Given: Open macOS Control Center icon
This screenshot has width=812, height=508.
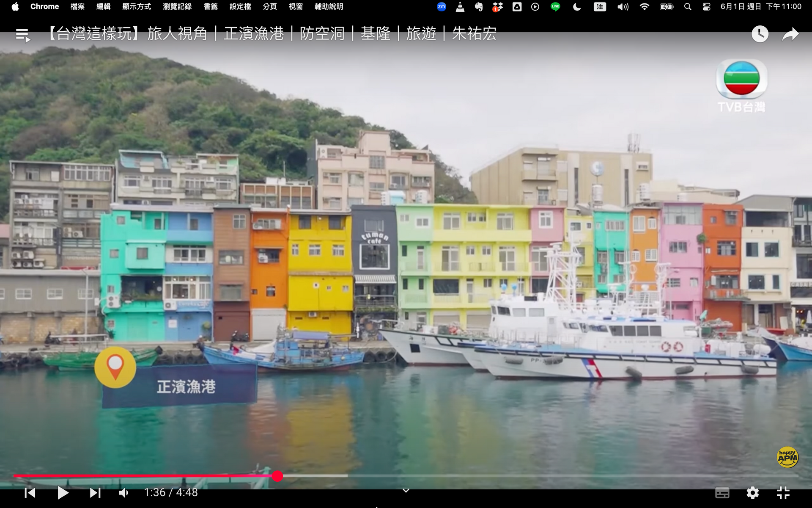Looking at the screenshot, I should pos(706,7).
